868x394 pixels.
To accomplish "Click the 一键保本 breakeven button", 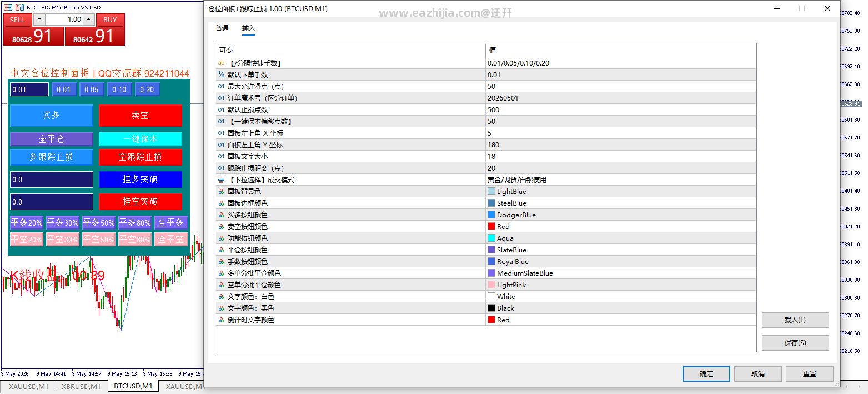I will coord(141,139).
